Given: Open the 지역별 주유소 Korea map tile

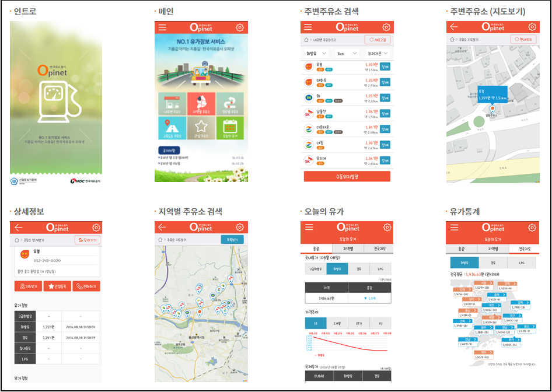Looking at the screenshot, I should click(x=201, y=104).
